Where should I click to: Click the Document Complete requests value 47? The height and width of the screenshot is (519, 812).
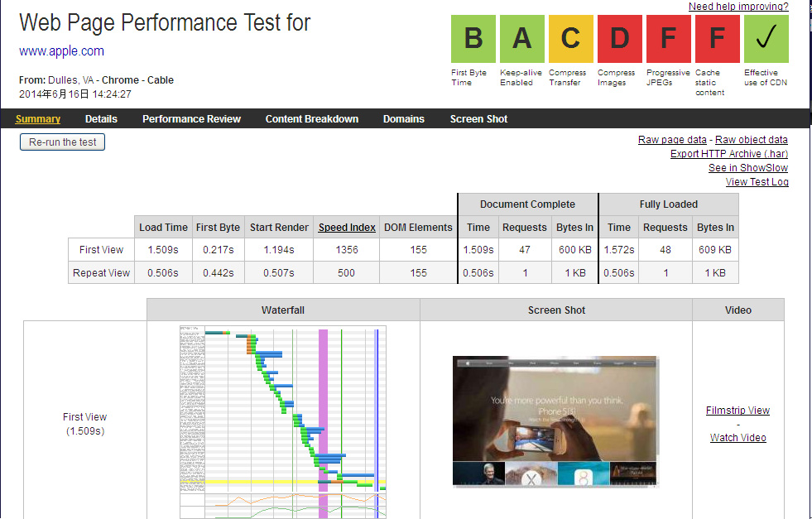pyautogui.click(x=525, y=250)
